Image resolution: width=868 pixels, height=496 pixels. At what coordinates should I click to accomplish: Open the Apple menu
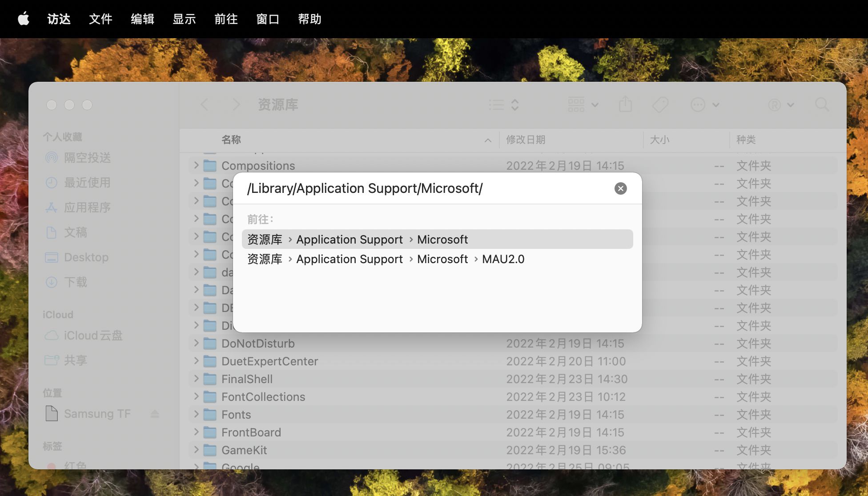[x=23, y=19]
